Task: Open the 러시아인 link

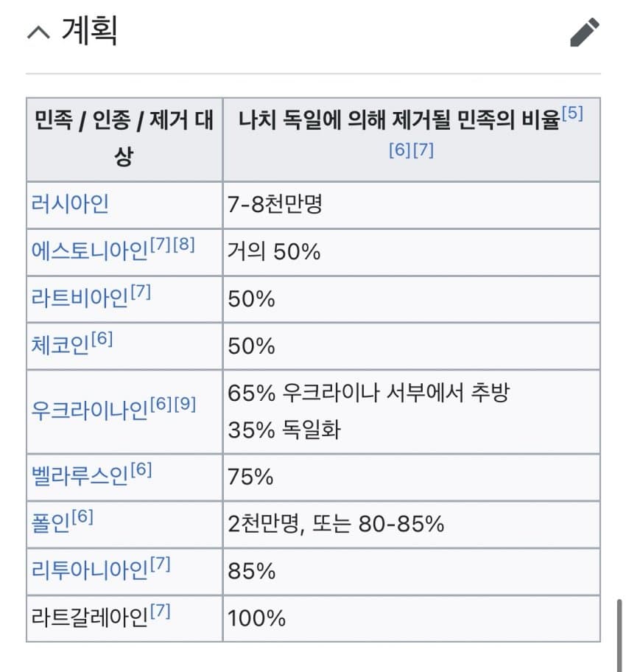Action: [x=70, y=203]
